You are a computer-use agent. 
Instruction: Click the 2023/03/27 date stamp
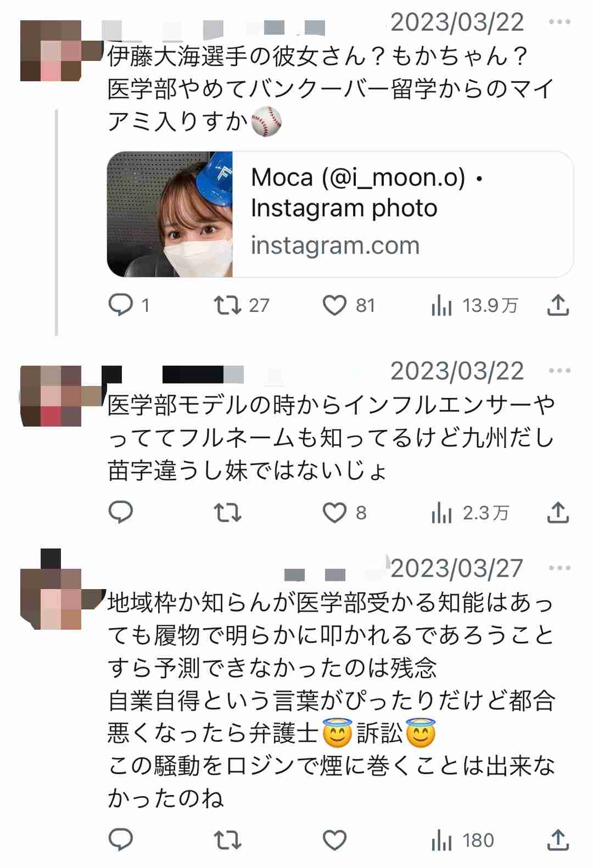tap(457, 568)
